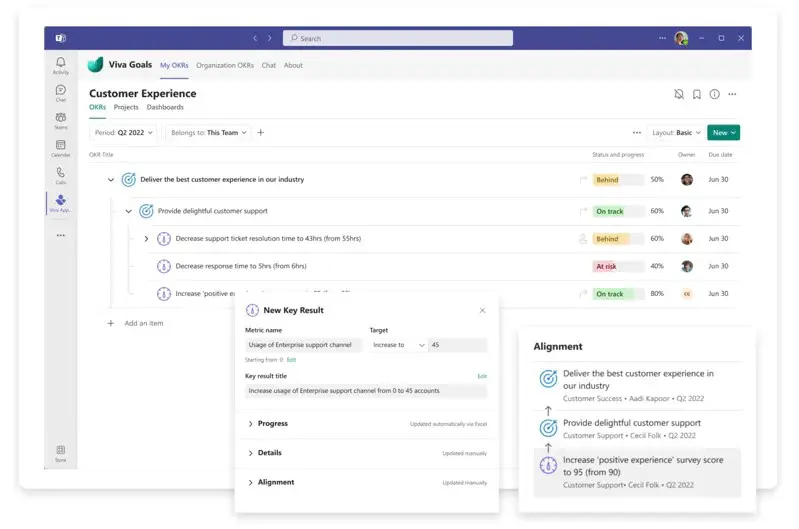Open the header more options ellipsis
Viewport: 799px width, 529px height.
732,94
